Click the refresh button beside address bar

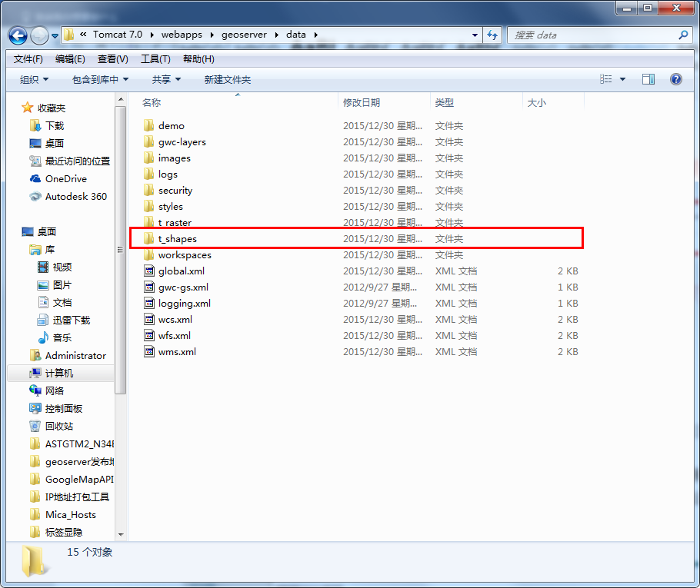(492, 35)
